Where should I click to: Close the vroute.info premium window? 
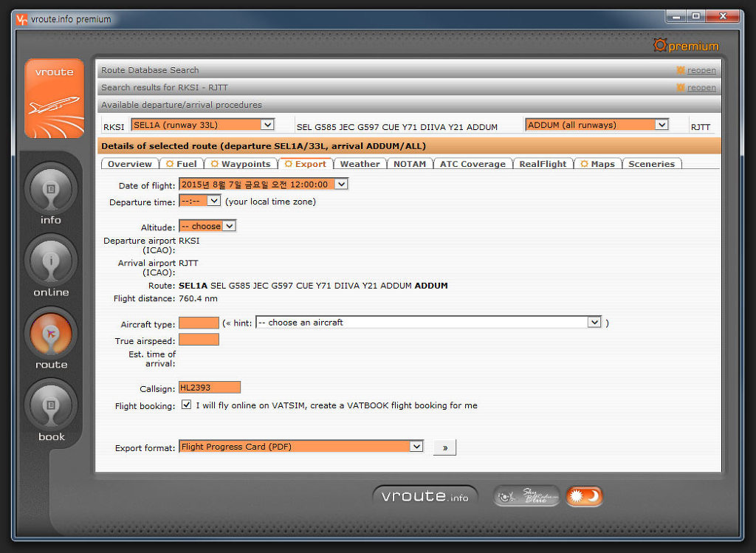coord(723,16)
